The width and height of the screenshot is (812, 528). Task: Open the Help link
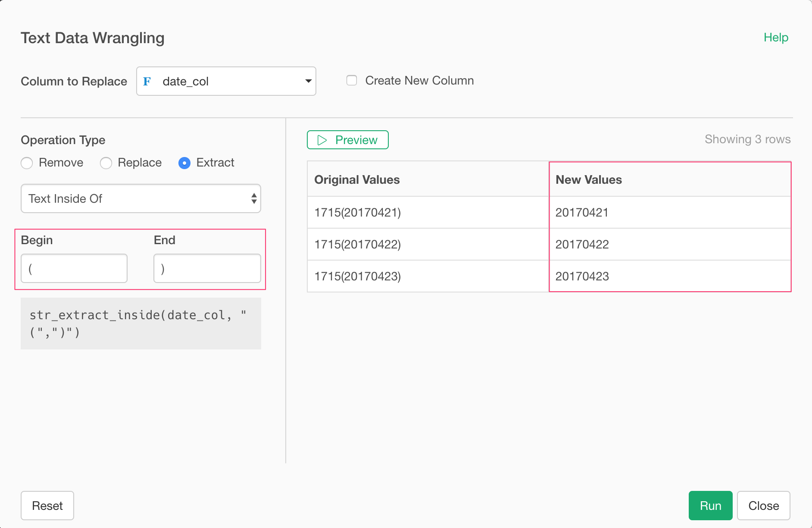click(776, 38)
